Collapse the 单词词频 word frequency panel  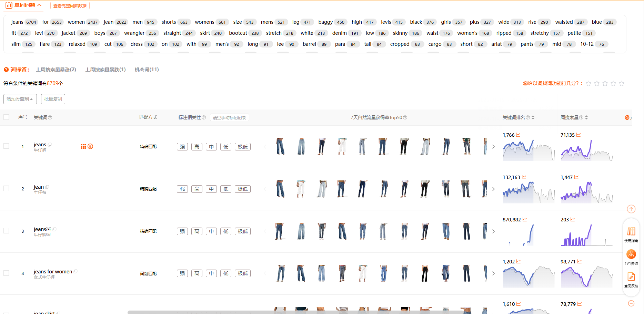pyautogui.click(x=40, y=5)
